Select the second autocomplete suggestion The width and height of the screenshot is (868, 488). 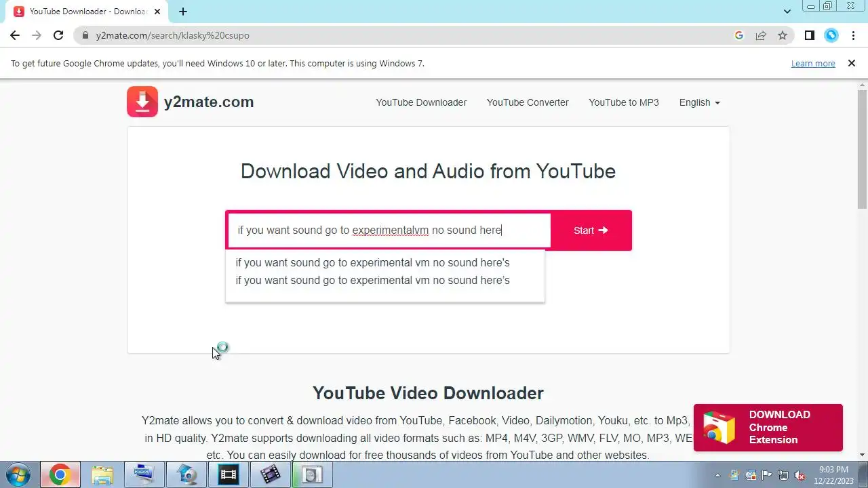(384, 281)
